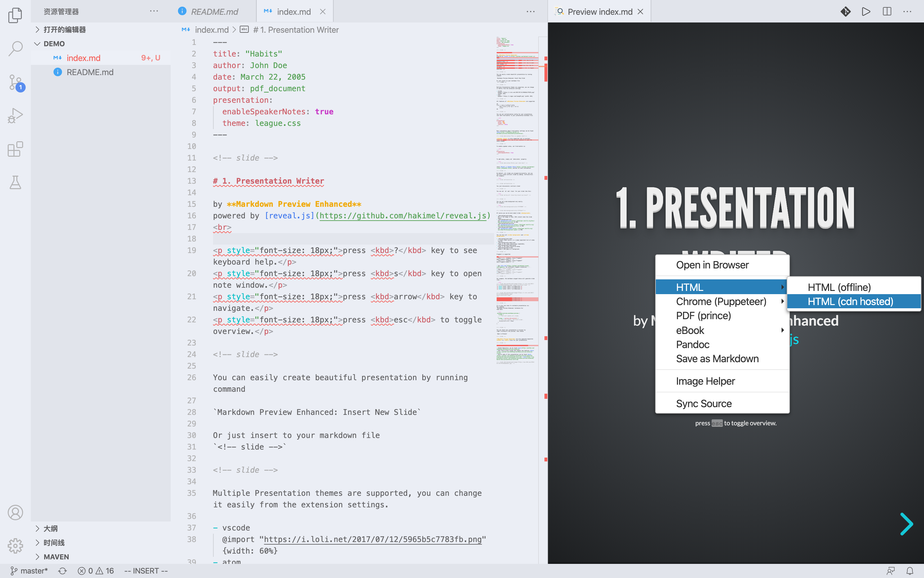Open the Accounts menu icon

click(15, 512)
